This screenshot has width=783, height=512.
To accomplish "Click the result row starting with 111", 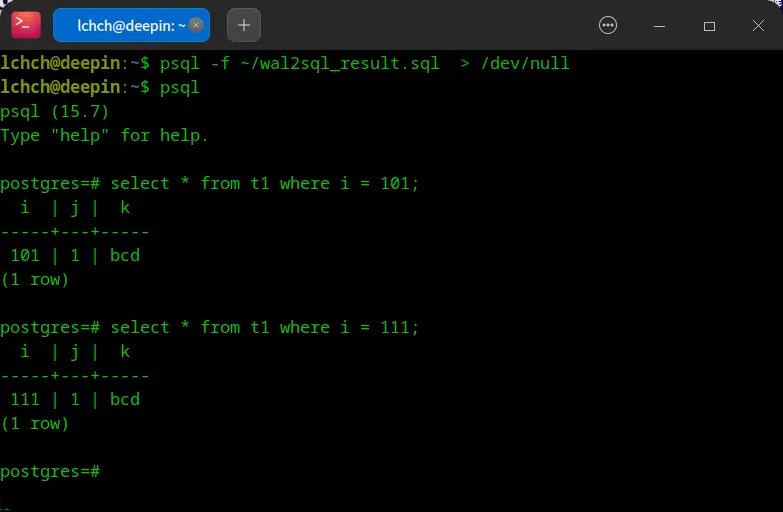I will click(75, 399).
